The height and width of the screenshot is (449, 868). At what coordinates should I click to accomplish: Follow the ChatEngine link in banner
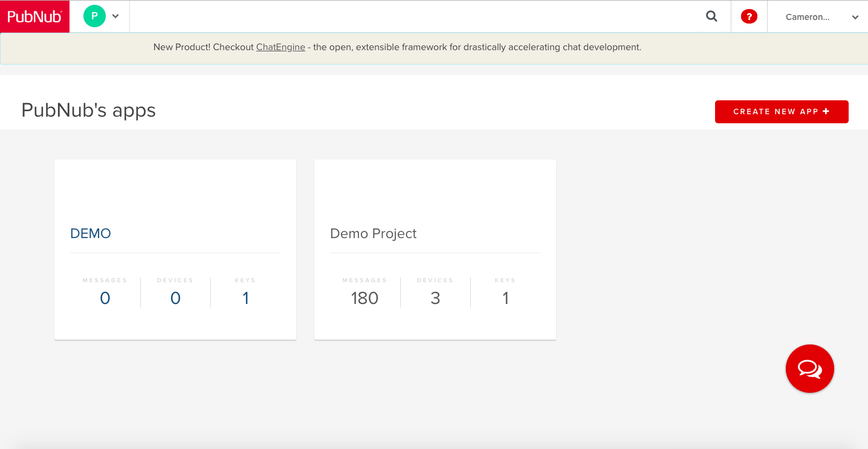pyautogui.click(x=280, y=47)
